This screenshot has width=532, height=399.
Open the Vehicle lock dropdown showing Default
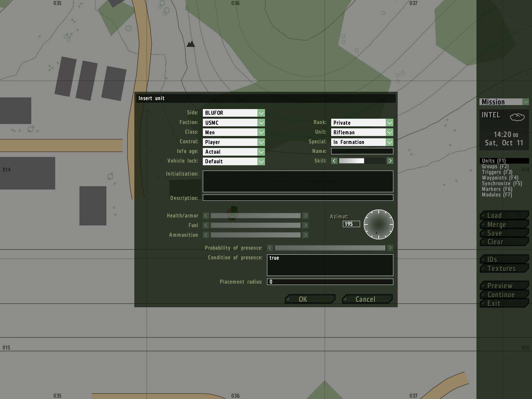tap(234, 161)
